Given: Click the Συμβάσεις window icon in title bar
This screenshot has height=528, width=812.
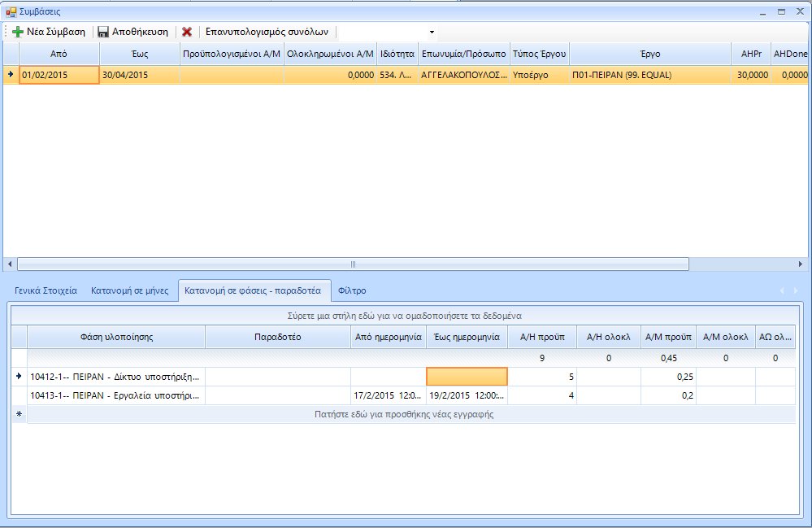Looking at the screenshot, I should coord(11,11).
